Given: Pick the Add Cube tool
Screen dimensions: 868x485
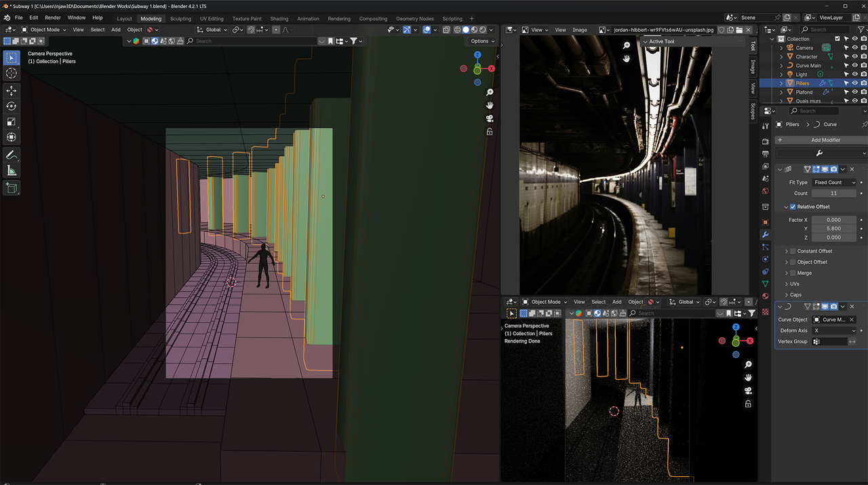Looking at the screenshot, I should [12, 188].
